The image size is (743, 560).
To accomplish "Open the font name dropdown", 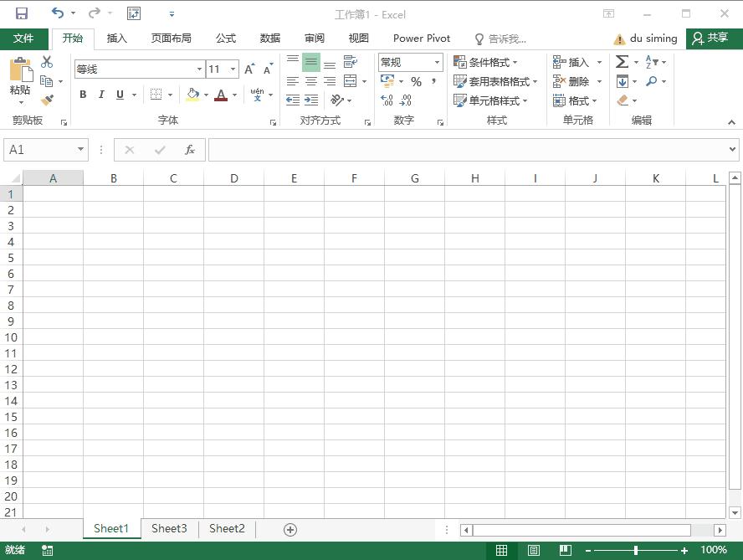I will coord(199,69).
